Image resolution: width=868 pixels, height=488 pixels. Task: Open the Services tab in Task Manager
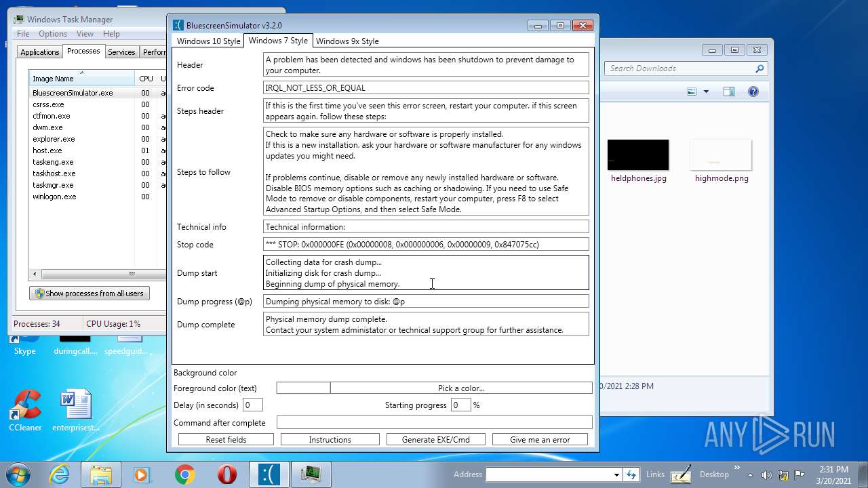(x=121, y=52)
